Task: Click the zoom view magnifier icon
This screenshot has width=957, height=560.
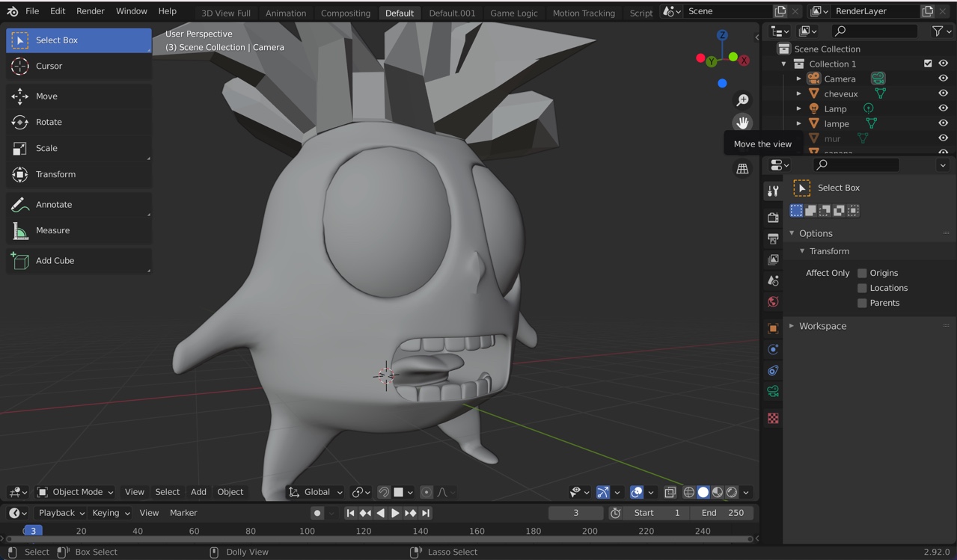Action: pos(742,100)
